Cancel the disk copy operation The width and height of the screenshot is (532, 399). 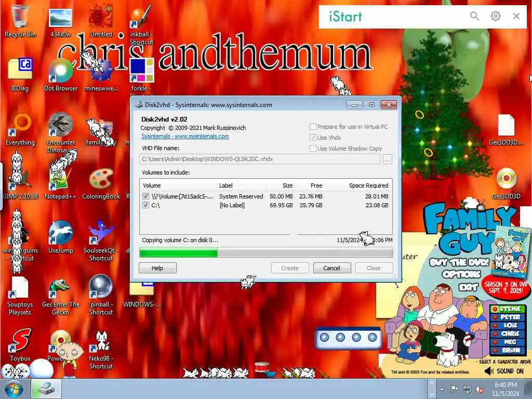[332, 268]
